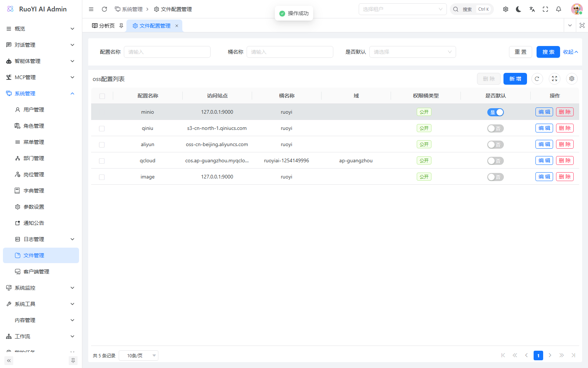Enter fullscreen using the header icon
The height and width of the screenshot is (368, 588).
545,9
